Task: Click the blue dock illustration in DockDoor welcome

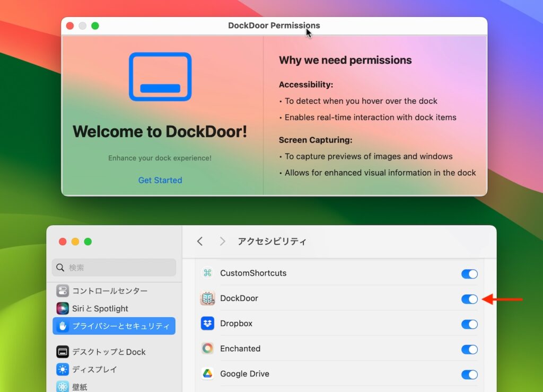Action: point(160,76)
